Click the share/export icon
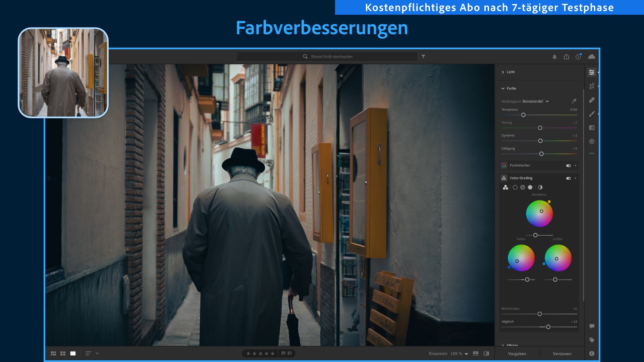This screenshot has width=644, height=362. 567,57
